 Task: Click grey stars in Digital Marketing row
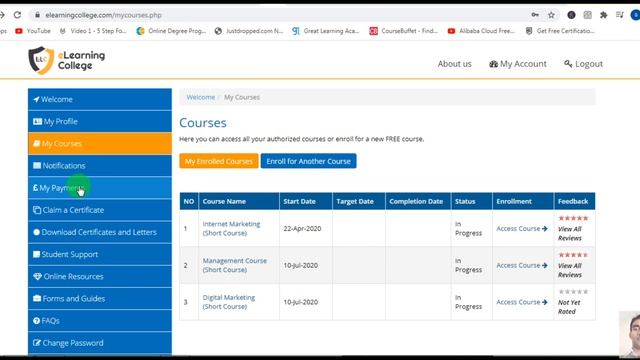(573, 291)
